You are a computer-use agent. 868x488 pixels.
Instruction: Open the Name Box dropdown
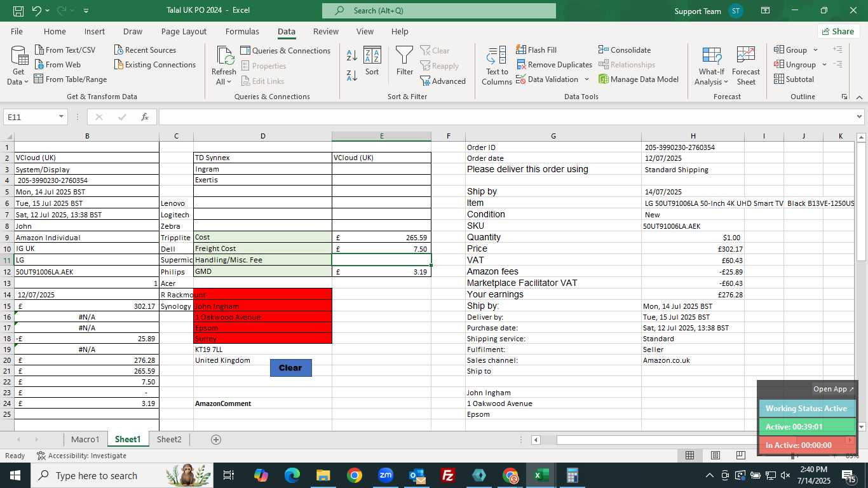(62, 117)
